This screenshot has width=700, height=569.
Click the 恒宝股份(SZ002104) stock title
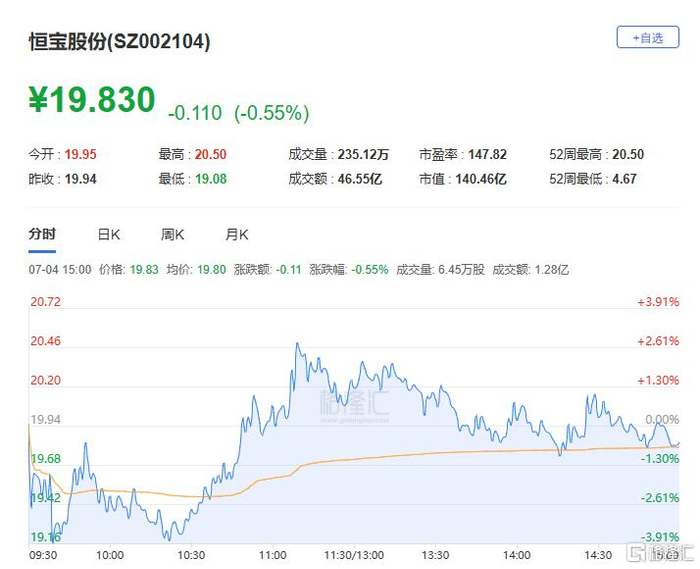pos(119,42)
